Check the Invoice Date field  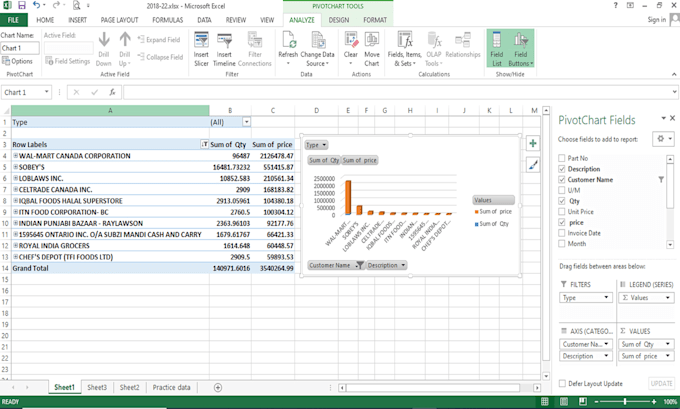click(562, 233)
